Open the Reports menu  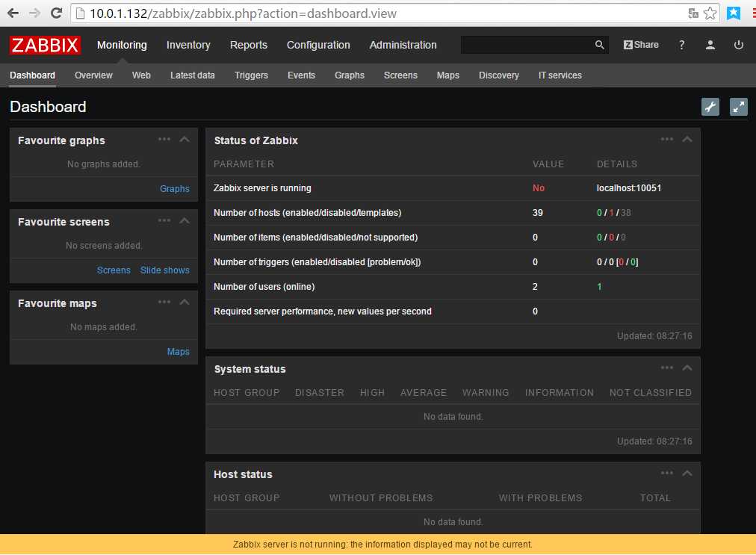pos(248,45)
